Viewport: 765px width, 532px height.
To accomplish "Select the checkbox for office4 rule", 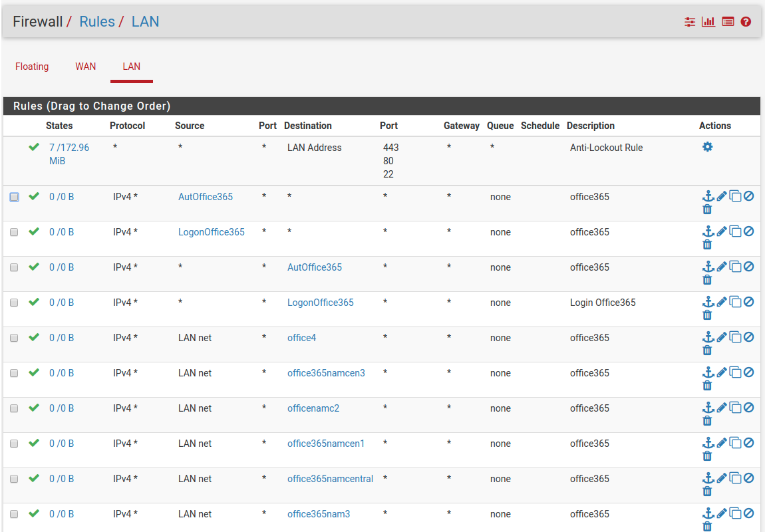I will (15, 338).
